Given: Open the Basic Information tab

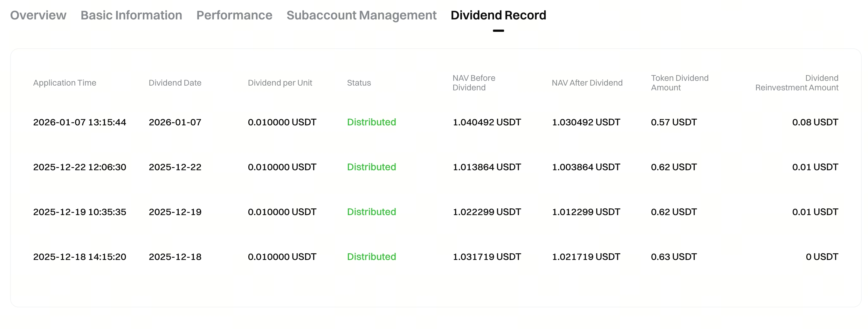Looking at the screenshot, I should 131,15.
